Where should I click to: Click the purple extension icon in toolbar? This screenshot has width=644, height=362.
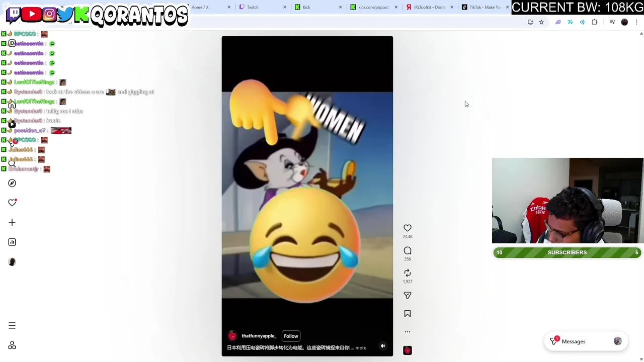[x=558, y=22]
